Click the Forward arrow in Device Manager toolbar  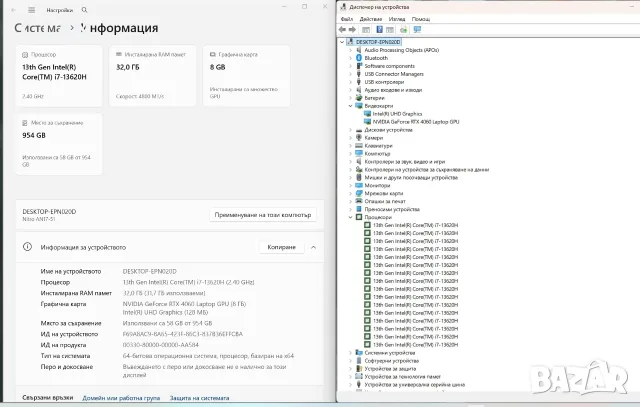pos(352,29)
